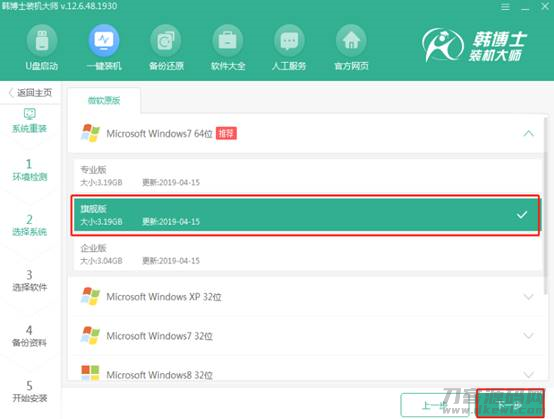This screenshot has height=419, width=554.
Task: Select step 2 选择系统
Action: coord(30,225)
